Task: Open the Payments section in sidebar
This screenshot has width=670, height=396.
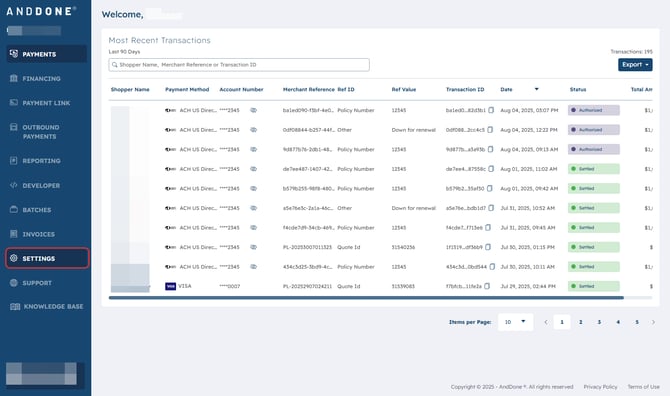Action: 46,54
